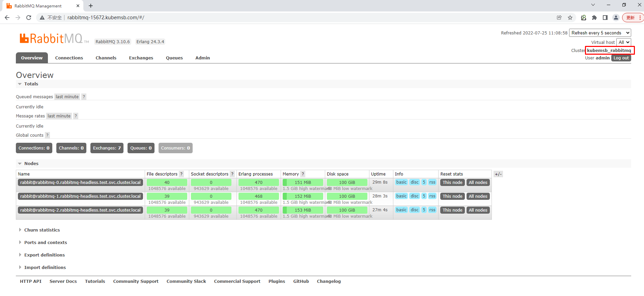Open the Server Docs footer link

[63, 281]
